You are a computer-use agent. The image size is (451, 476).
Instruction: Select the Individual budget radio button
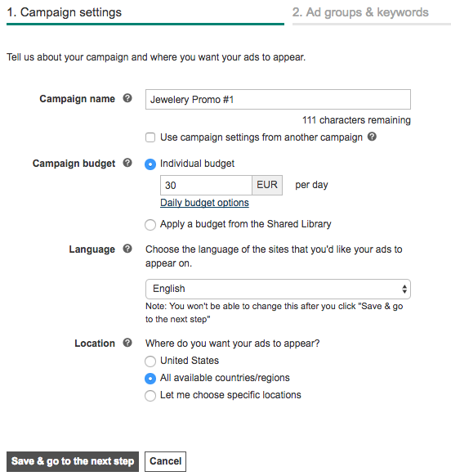(x=150, y=164)
